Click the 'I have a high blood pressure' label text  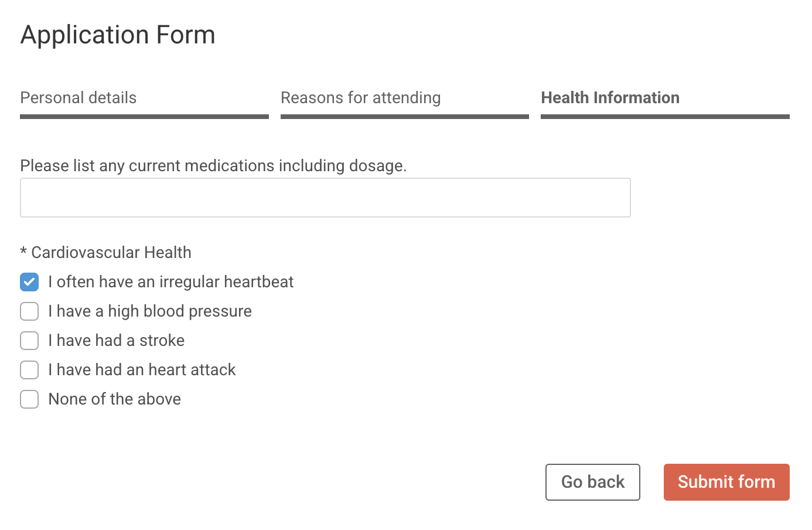150,311
